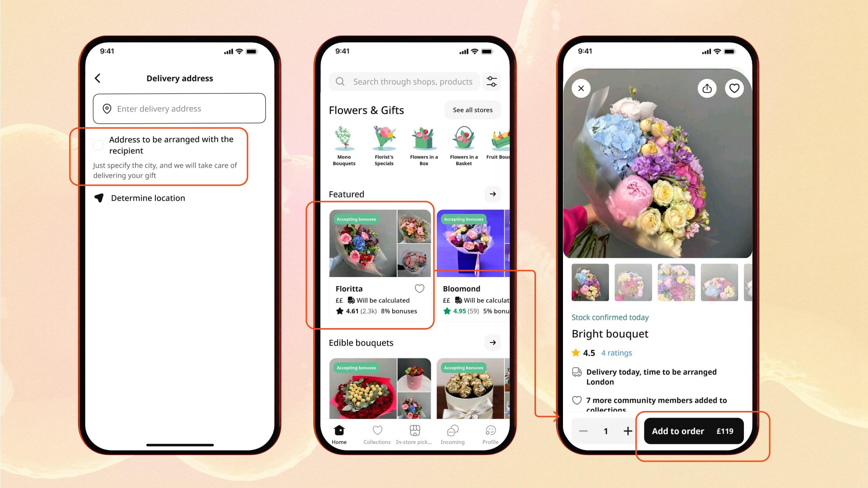Tap the search bar icon
Screen dimensions: 868x488
click(x=340, y=82)
